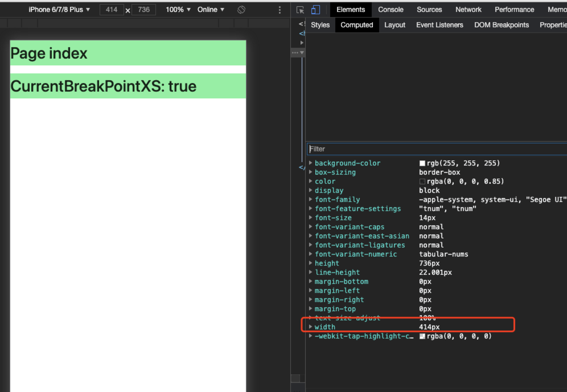This screenshot has height=392, width=567.
Task: Open the Network panel
Action: (468, 9)
